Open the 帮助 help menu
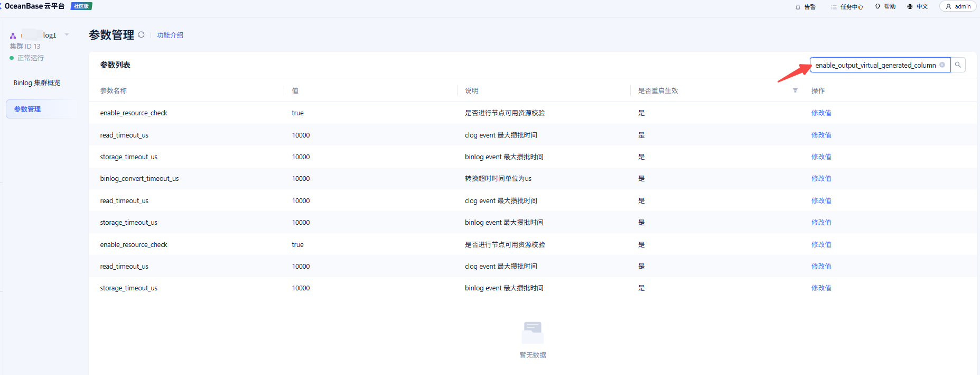980x375 pixels. (885, 7)
